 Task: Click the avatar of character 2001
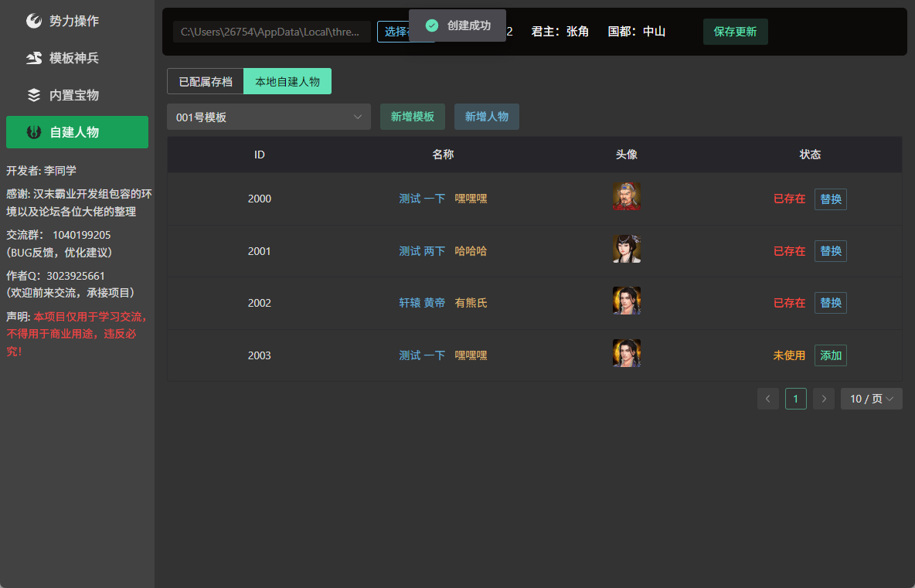click(627, 249)
